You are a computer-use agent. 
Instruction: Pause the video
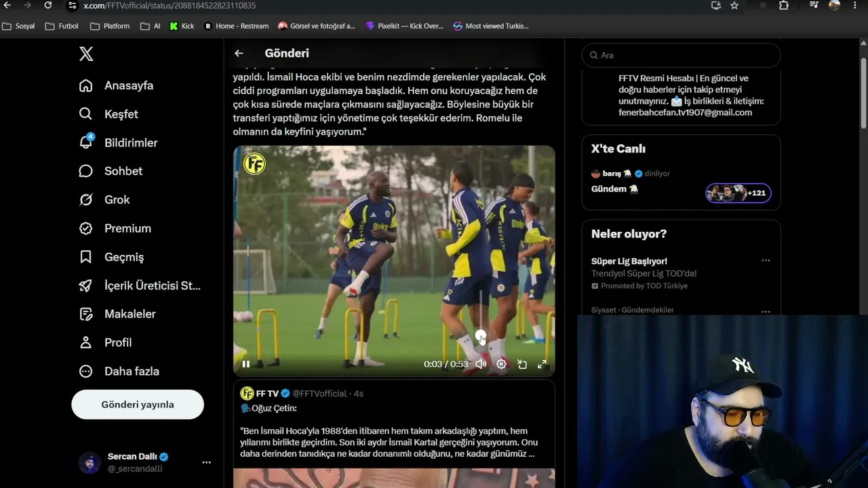pos(245,364)
